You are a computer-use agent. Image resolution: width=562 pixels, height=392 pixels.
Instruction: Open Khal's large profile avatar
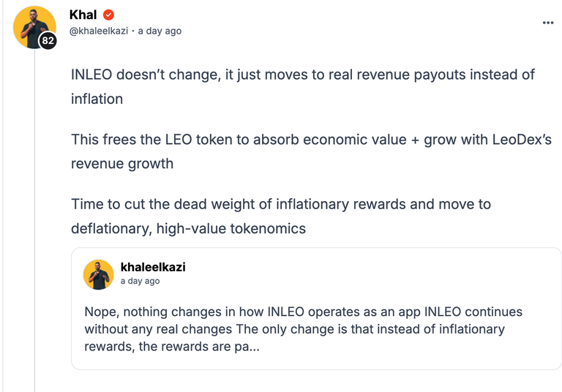coord(34,27)
